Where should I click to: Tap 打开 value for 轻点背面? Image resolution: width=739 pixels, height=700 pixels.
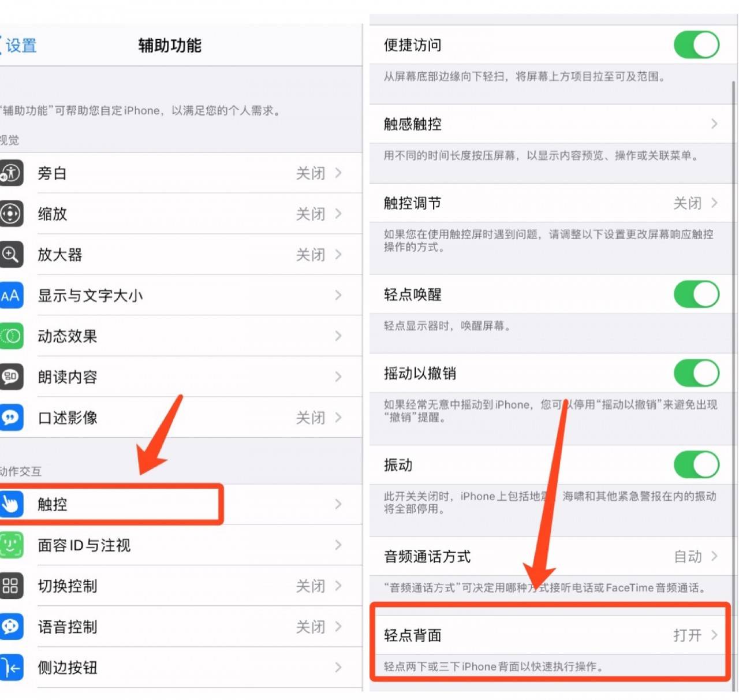tap(688, 635)
